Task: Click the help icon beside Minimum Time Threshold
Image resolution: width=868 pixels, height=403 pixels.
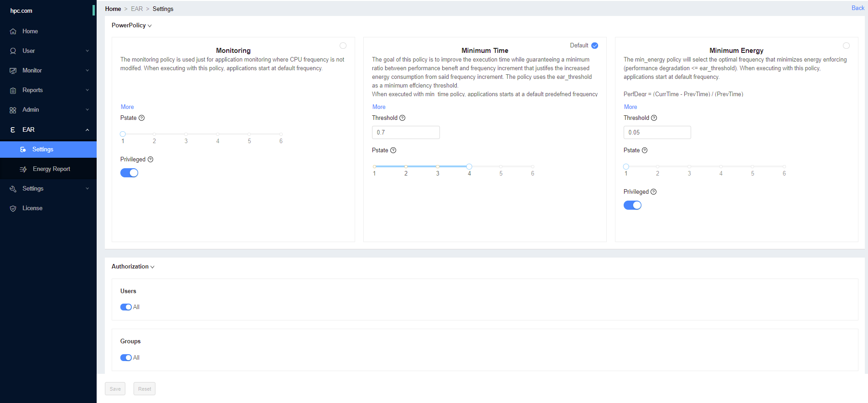Action: 403,118
